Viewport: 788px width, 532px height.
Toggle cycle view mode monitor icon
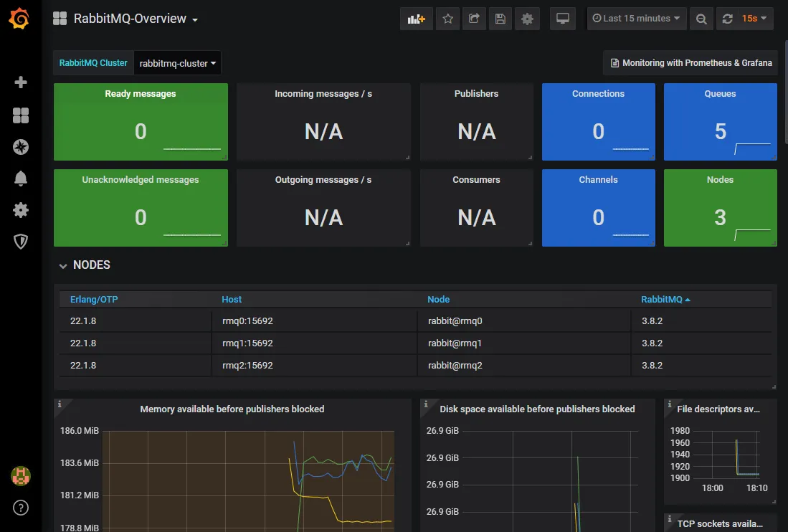coord(563,19)
